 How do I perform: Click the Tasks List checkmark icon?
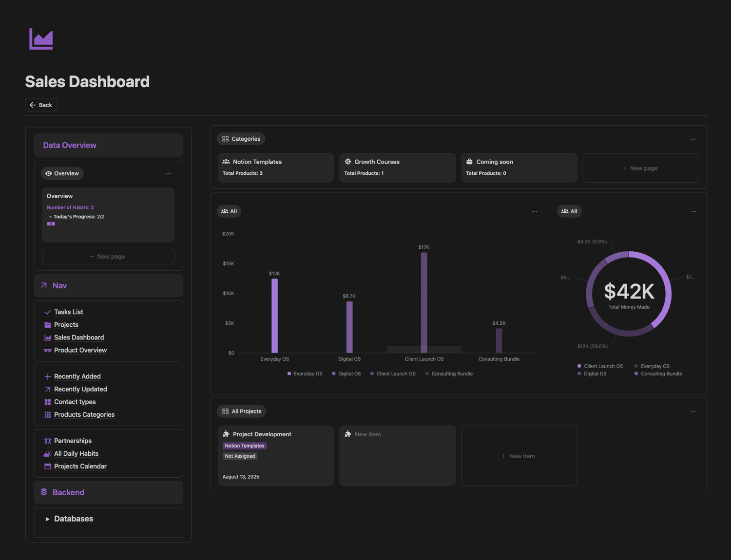click(48, 312)
